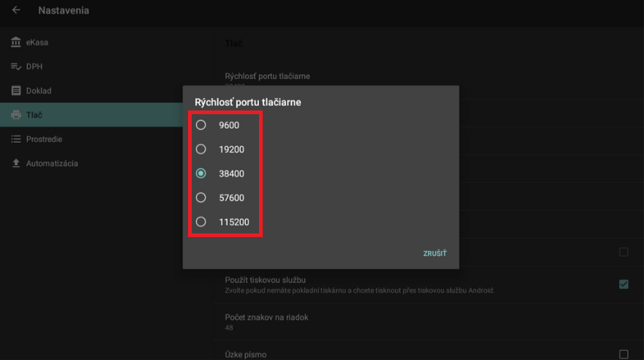Enable the Úzke písmo checkbox
644x360 pixels.
pos(624,354)
